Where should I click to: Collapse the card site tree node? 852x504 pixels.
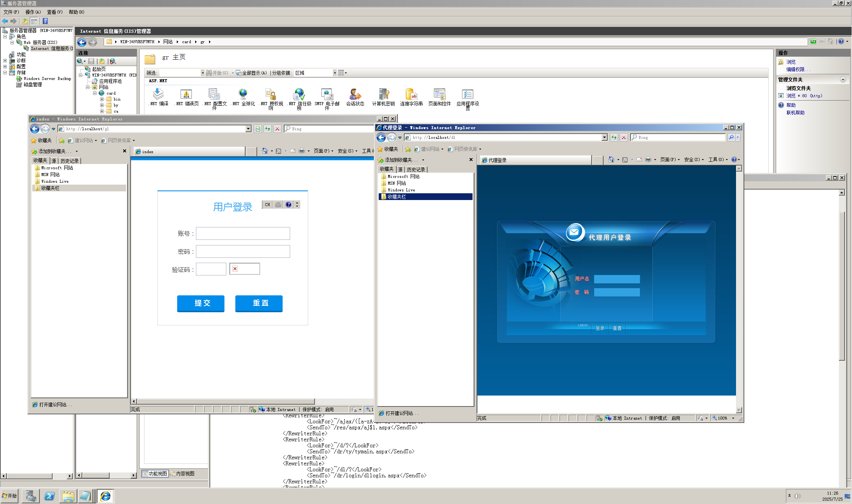(x=95, y=93)
